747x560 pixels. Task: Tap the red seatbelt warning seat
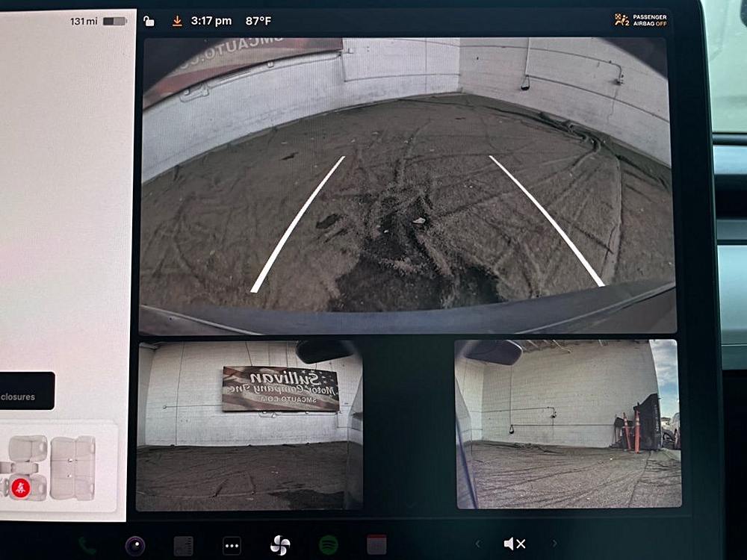tap(21, 486)
